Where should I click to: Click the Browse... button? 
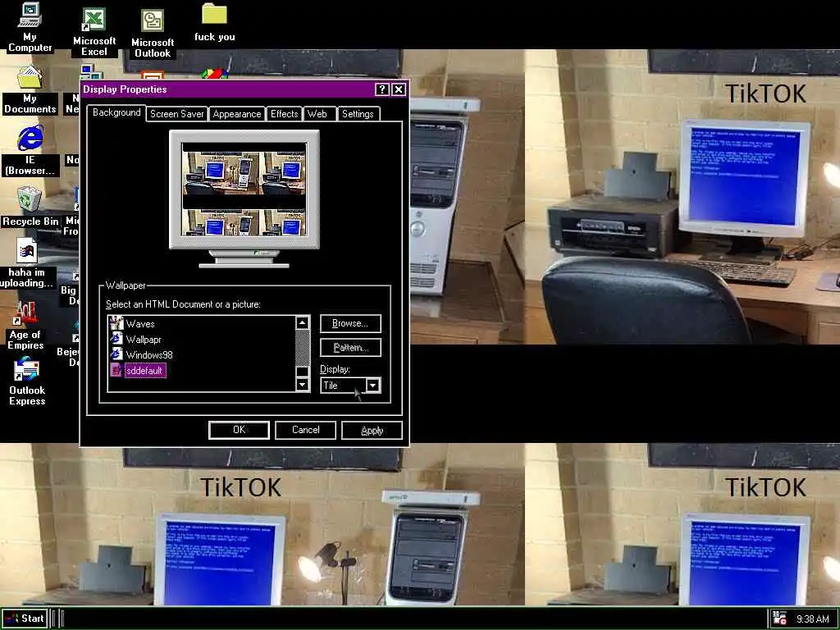point(350,323)
